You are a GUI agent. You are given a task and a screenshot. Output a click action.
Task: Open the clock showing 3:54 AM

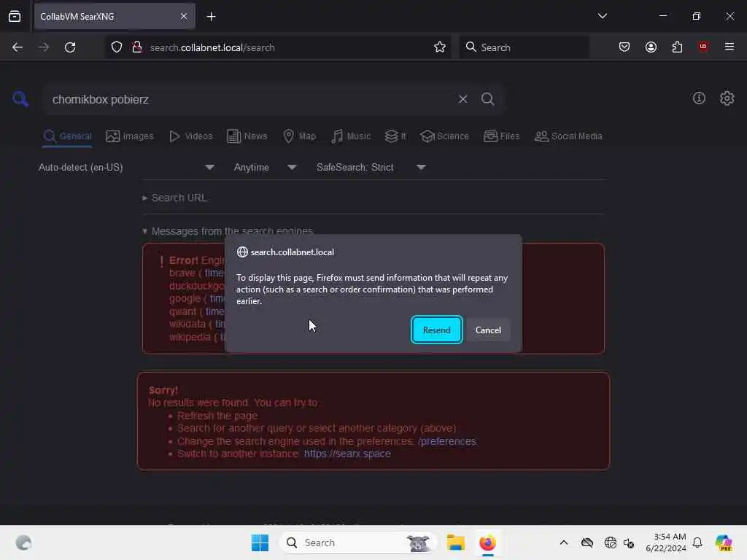(x=665, y=542)
